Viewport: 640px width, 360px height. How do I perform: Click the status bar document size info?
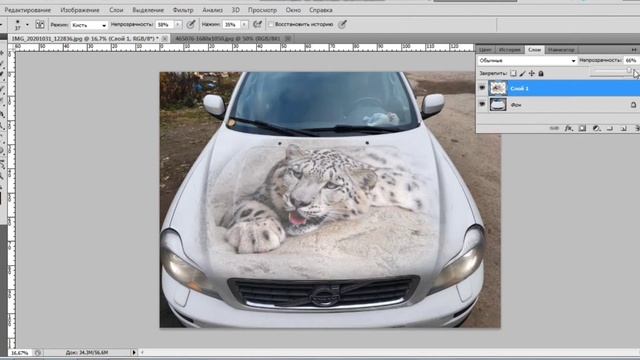click(87, 352)
